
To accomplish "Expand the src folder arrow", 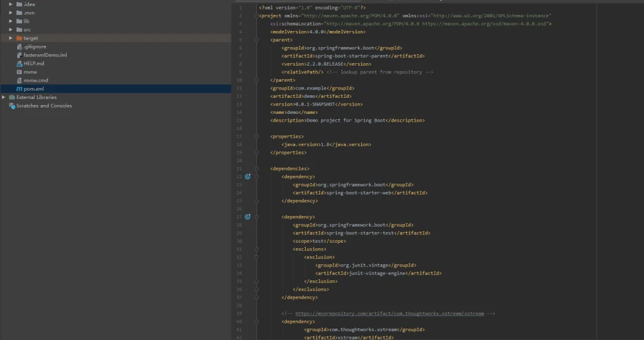I will [11, 30].
